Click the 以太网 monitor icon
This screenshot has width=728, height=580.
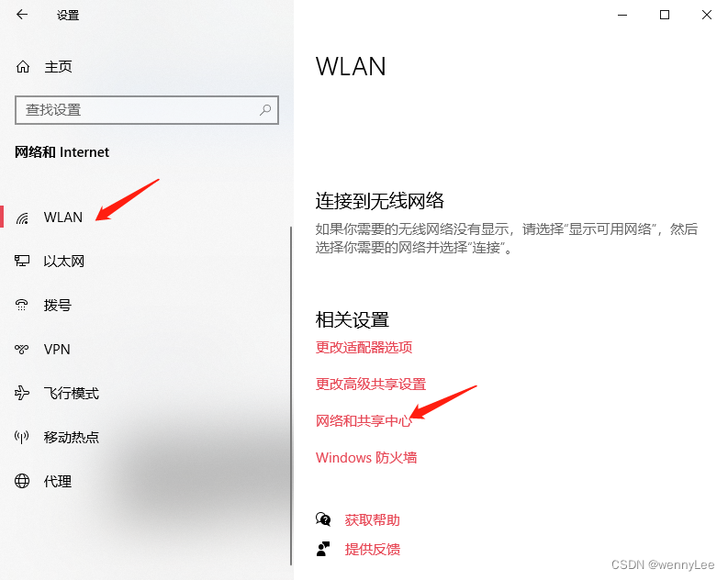22,261
